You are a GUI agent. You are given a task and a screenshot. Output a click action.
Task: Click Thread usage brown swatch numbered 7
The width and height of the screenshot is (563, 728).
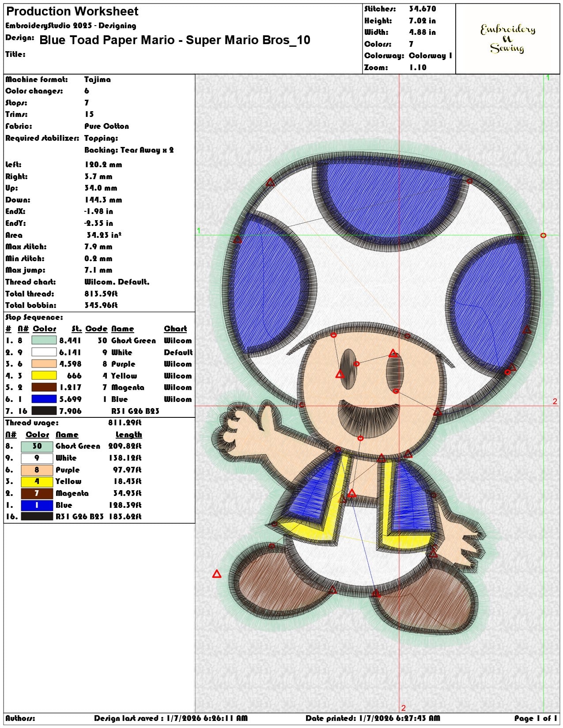tap(37, 493)
